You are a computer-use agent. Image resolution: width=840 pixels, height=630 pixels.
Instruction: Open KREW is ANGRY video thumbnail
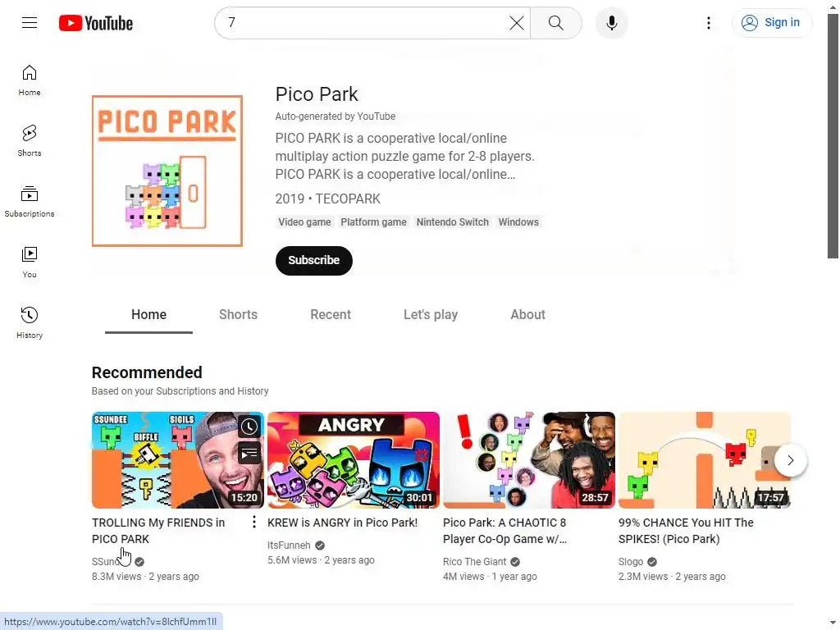click(x=354, y=460)
